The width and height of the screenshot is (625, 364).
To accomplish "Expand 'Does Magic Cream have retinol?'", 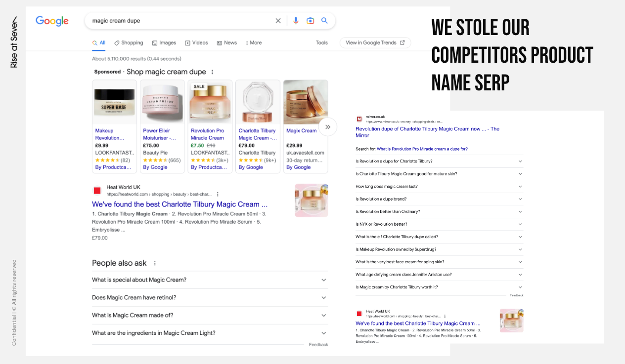I will coord(210,298).
